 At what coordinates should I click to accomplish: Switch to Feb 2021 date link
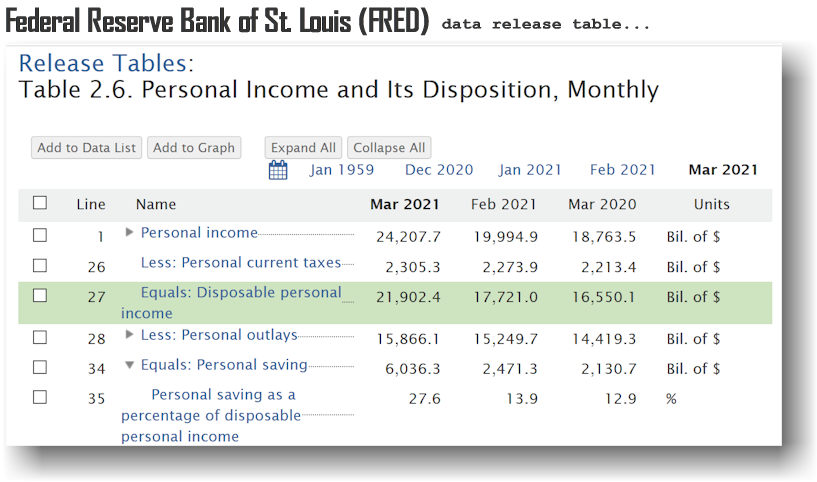pyautogui.click(x=623, y=170)
